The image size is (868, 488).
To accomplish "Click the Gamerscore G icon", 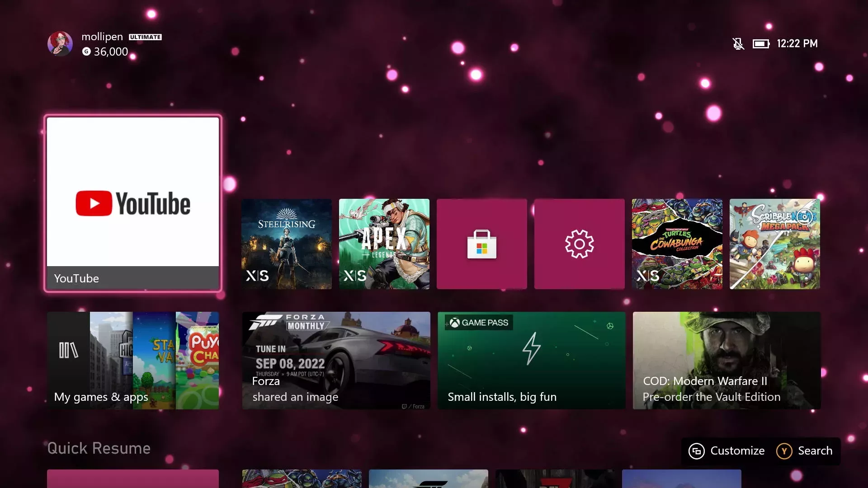I will tap(86, 52).
